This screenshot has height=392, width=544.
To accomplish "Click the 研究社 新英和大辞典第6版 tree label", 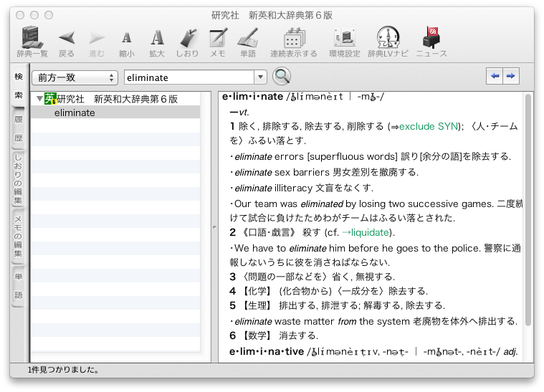I will [x=118, y=99].
